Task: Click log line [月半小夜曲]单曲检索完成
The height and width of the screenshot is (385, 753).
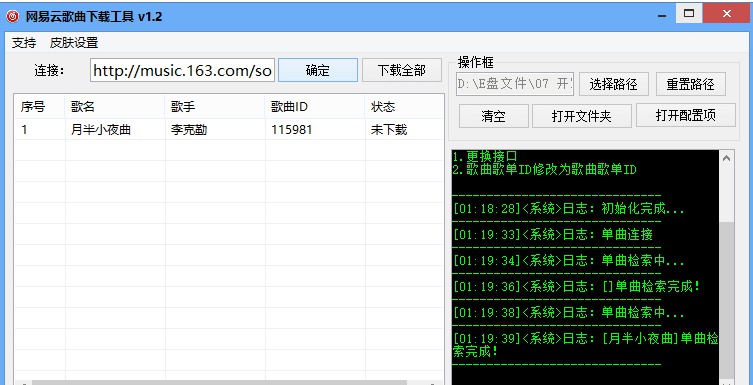Action: pyautogui.click(x=586, y=345)
